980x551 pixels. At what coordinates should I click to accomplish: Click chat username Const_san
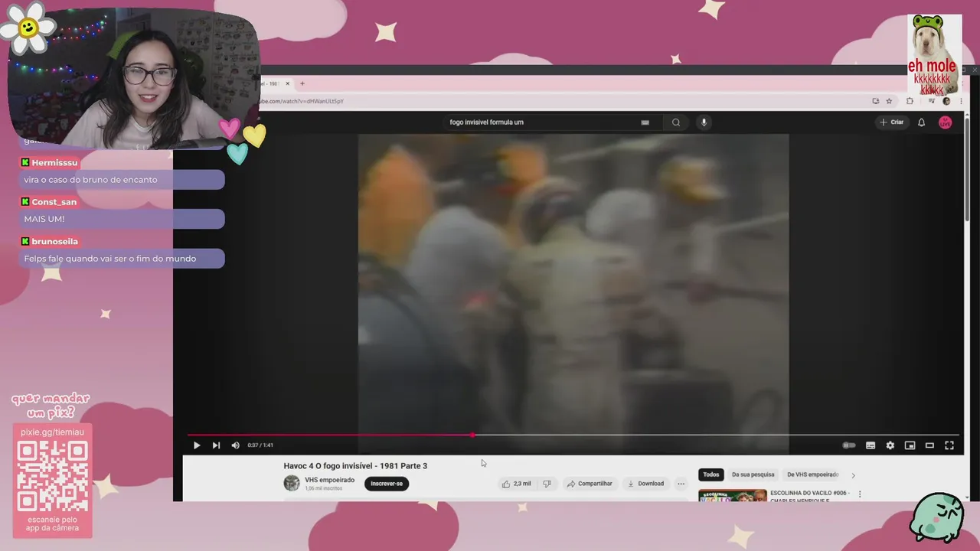click(x=54, y=202)
